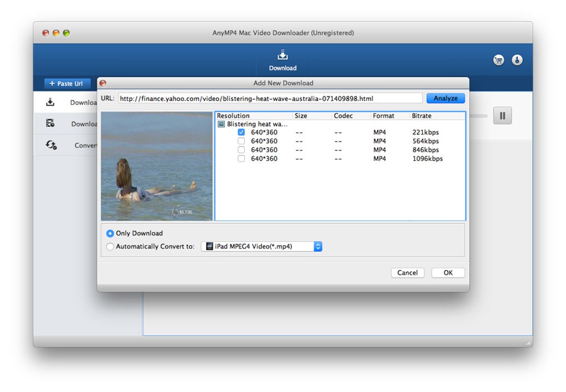Click the 846kbps bitrate value
Viewport: 566px width, 392px height.
(x=426, y=150)
